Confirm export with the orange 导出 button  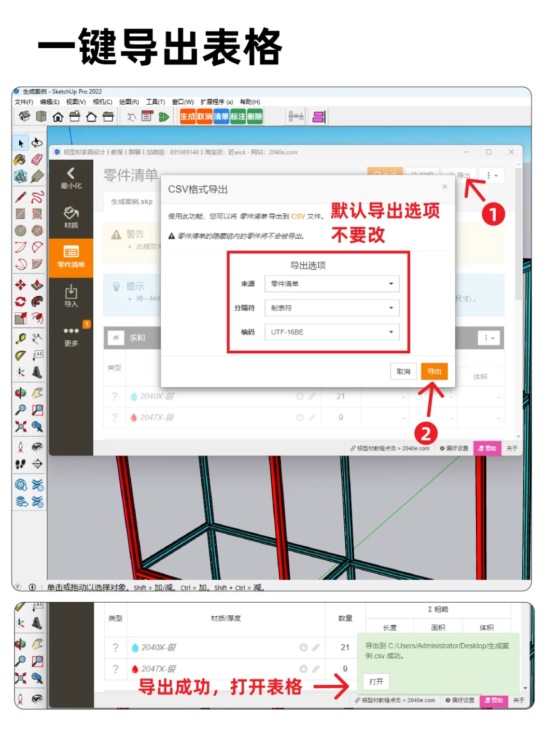click(434, 371)
